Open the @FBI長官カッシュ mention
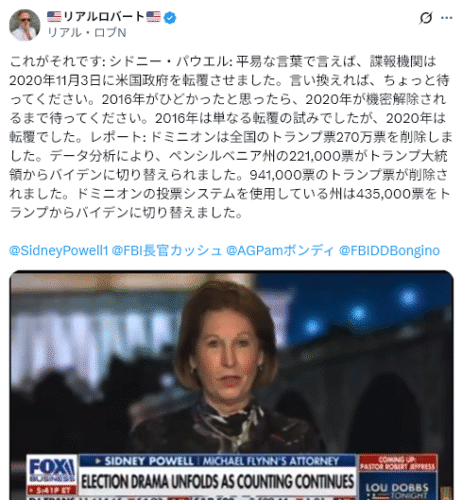This screenshot has height=500, width=462. [x=167, y=250]
